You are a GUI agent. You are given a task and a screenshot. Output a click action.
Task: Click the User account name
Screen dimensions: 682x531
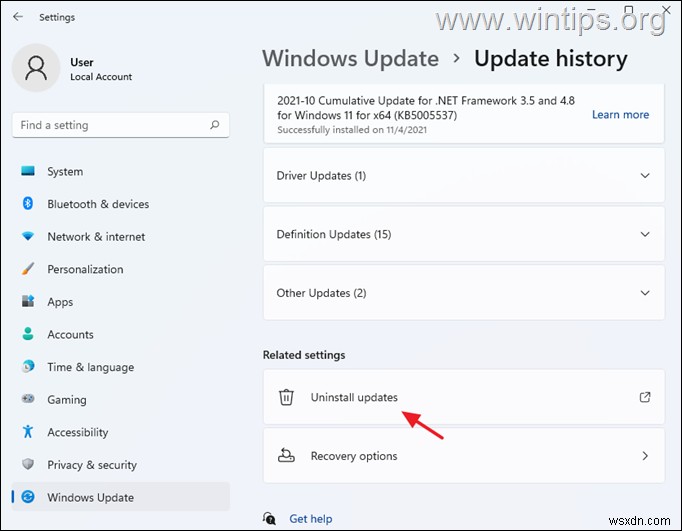tap(82, 62)
